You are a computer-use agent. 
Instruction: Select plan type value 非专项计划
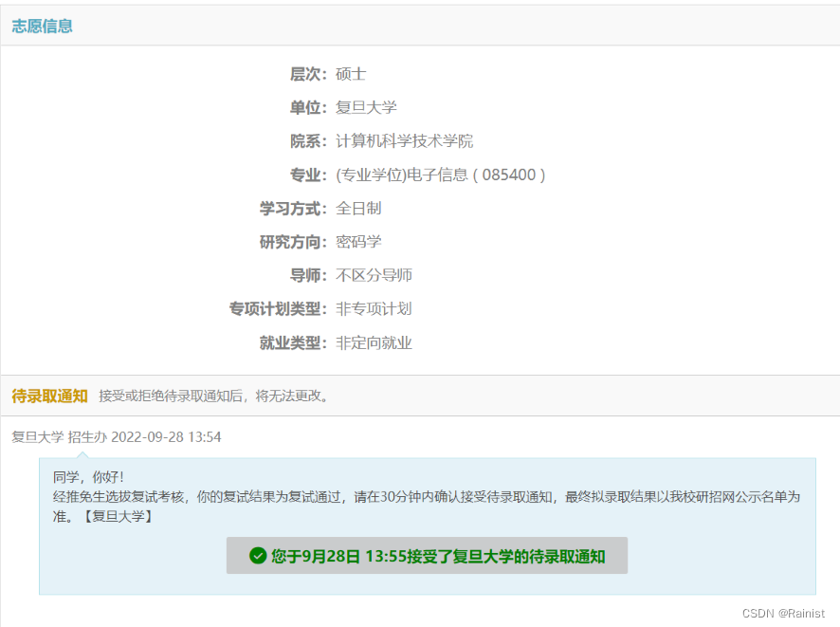click(x=374, y=308)
